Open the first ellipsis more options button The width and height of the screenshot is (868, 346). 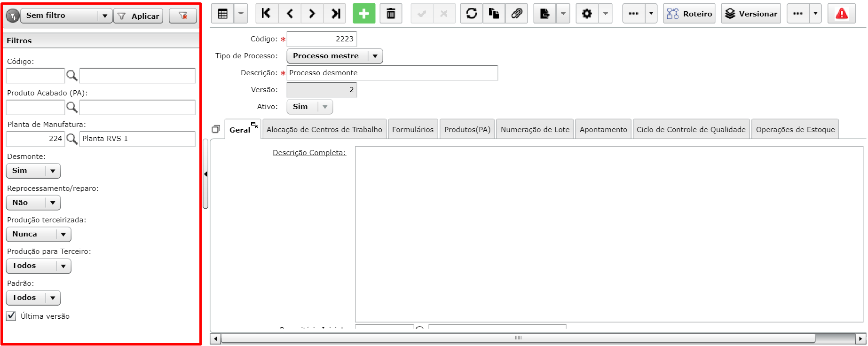point(633,14)
